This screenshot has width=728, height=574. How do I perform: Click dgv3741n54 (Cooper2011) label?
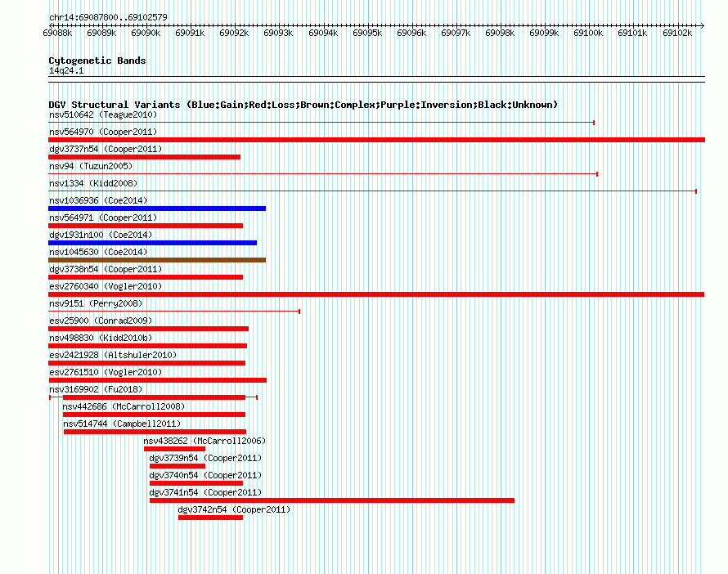(x=205, y=492)
